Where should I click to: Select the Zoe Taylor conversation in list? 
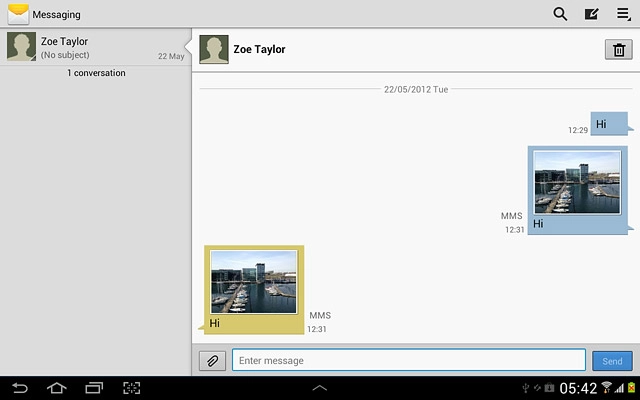(95, 48)
